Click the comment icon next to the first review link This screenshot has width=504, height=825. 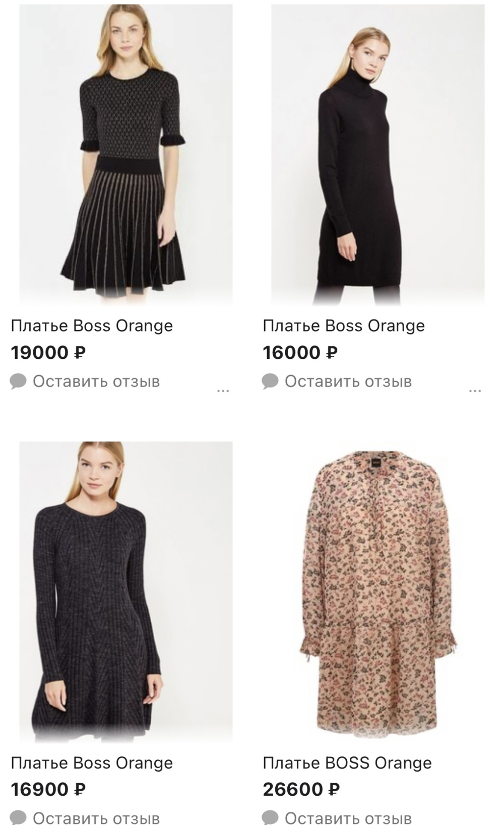pyautogui.click(x=19, y=382)
